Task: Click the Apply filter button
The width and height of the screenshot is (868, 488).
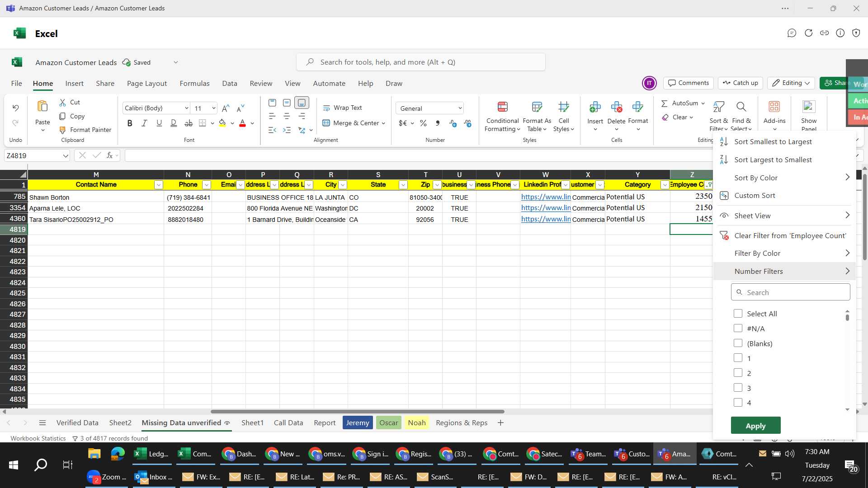Action: click(755, 426)
